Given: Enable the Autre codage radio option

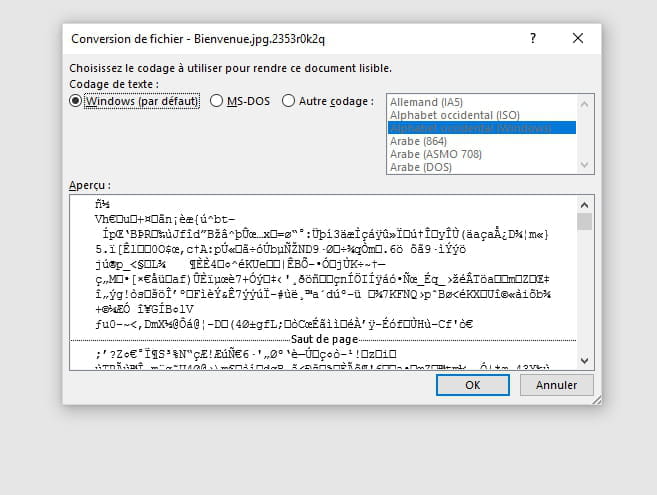Looking at the screenshot, I should (x=289, y=101).
